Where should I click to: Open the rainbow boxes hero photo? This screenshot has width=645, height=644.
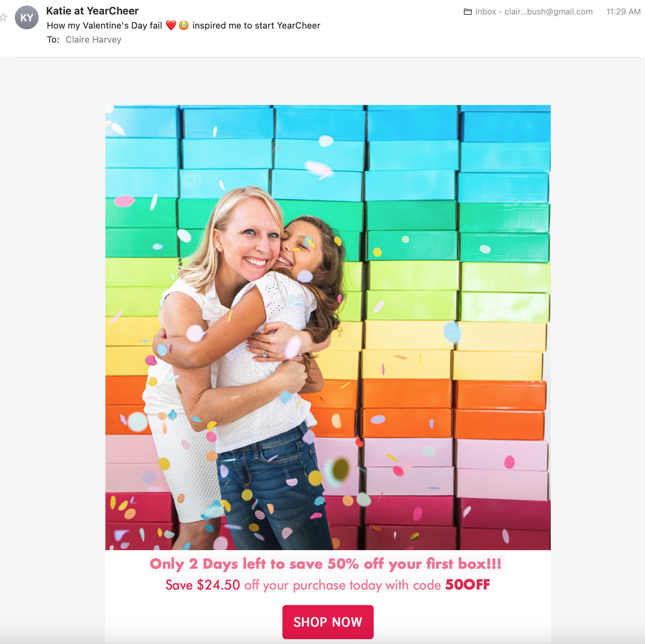tap(328, 328)
